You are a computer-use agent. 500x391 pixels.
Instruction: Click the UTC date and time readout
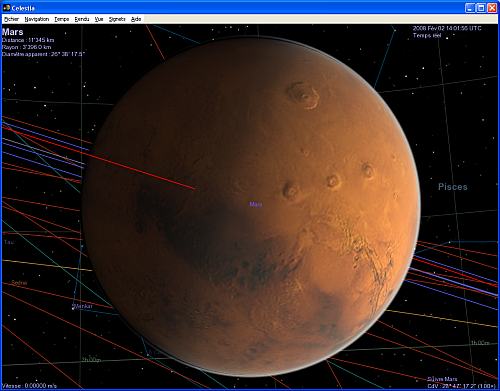coord(447,28)
